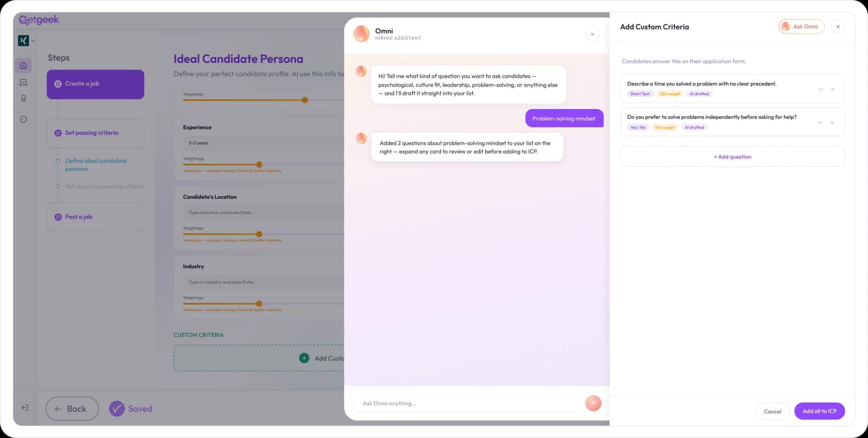Expand the workspace switcher chevron
868x438 pixels.
[x=33, y=41]
